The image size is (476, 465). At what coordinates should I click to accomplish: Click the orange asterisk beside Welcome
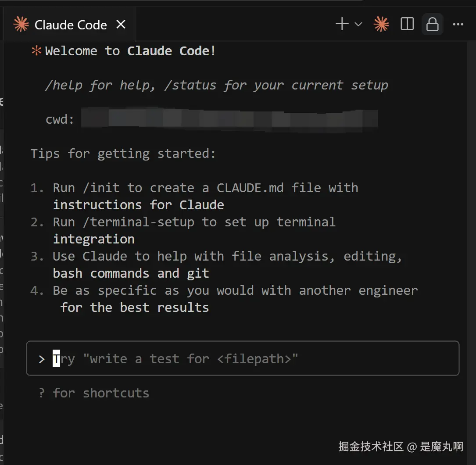pos(36,51)
